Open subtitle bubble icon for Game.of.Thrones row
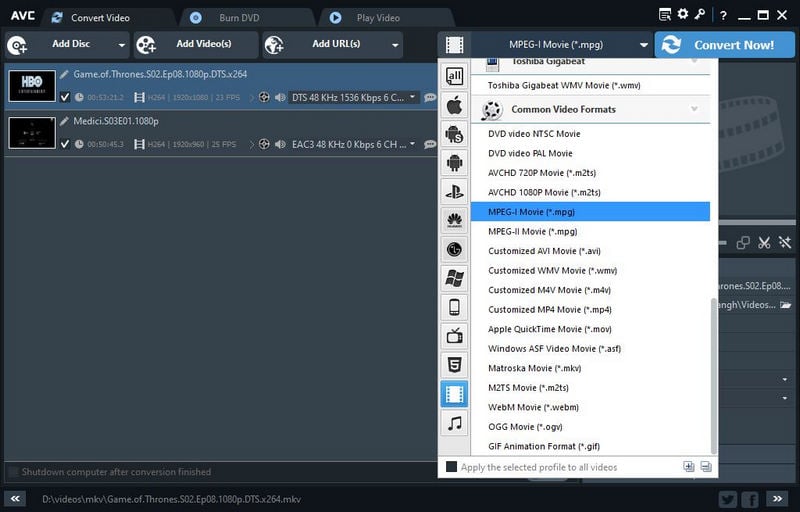Viewport: 800px width, 512px height. pyautogui.click(x=430, y=97)
